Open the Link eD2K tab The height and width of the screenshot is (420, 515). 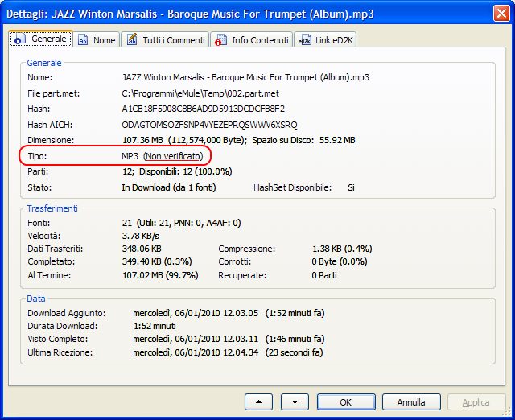(325, 39)
